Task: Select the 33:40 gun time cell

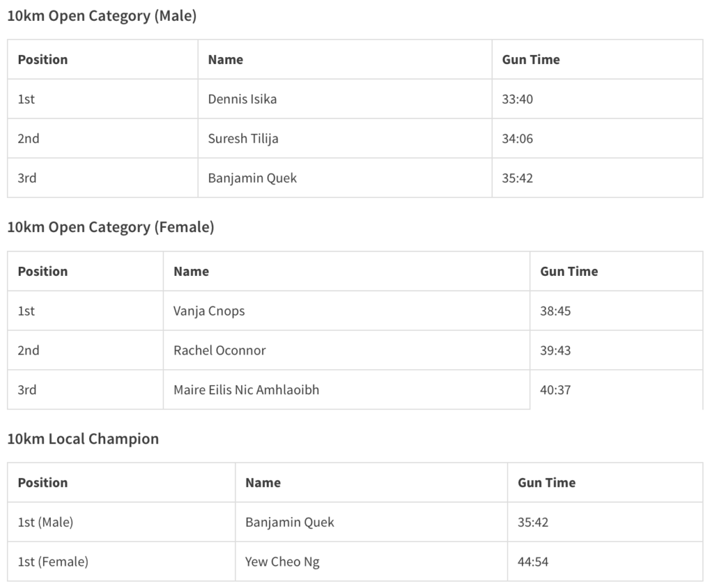Action: [x=517, y=99]
